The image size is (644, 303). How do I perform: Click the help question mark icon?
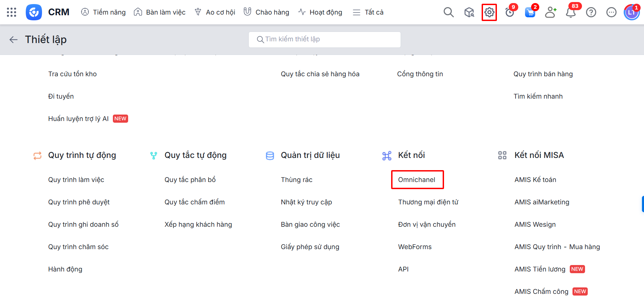[x=591, y=13]
